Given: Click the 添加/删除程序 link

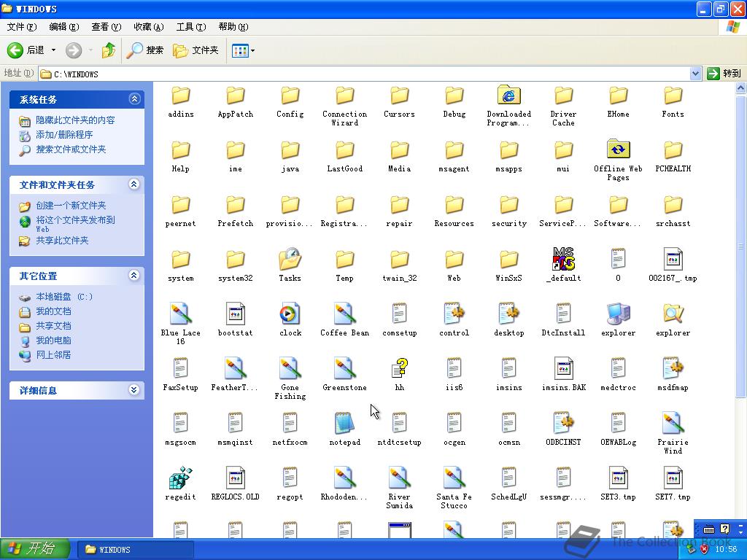Looking at the screenshot, I should point(64,135).
